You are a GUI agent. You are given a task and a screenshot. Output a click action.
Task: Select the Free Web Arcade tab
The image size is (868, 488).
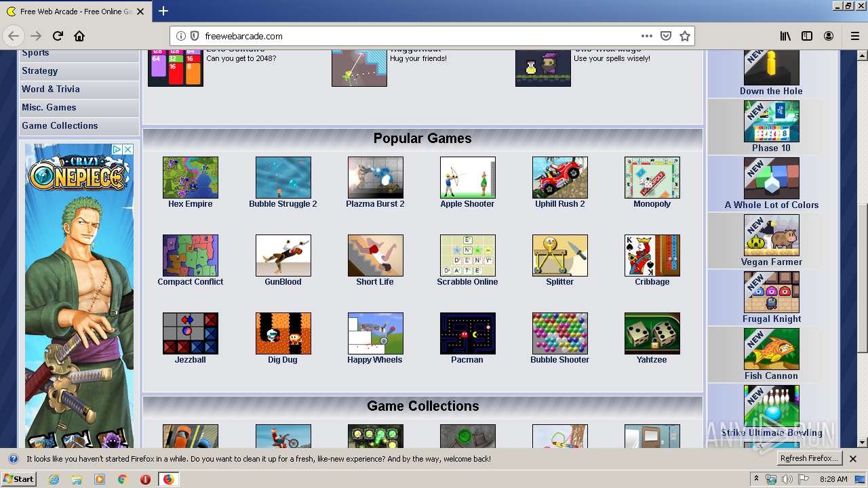77,12
